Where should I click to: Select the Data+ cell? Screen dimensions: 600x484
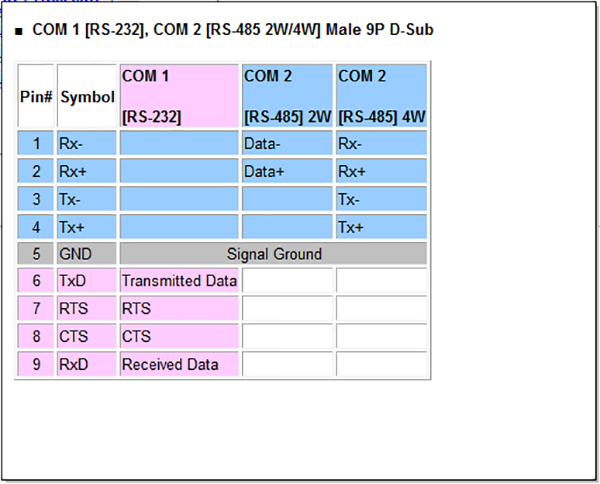tap(287, 171)
